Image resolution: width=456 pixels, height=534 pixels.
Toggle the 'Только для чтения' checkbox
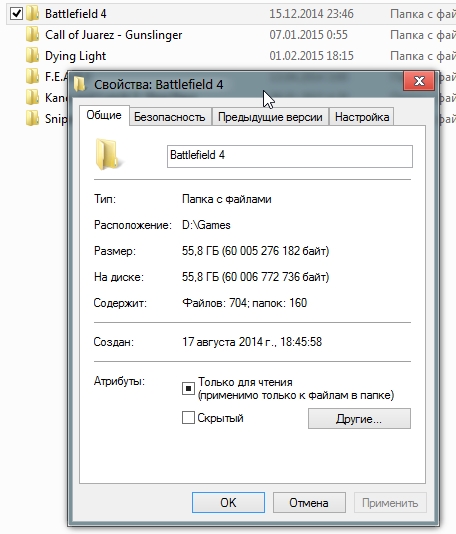coord(188,389)
